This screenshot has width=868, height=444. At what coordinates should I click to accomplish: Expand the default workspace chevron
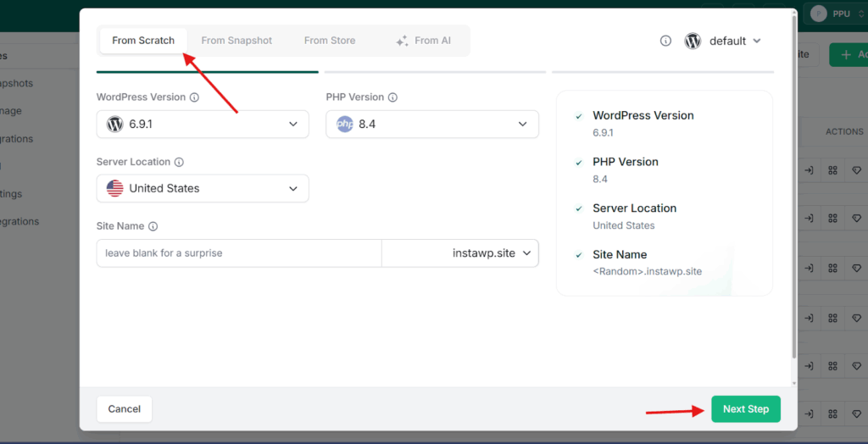point(757,41)
